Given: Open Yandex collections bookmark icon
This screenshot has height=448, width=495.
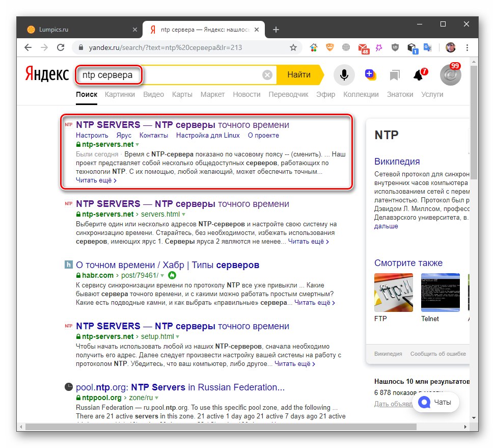Looking at the screenshot, I should pos(395,75).
